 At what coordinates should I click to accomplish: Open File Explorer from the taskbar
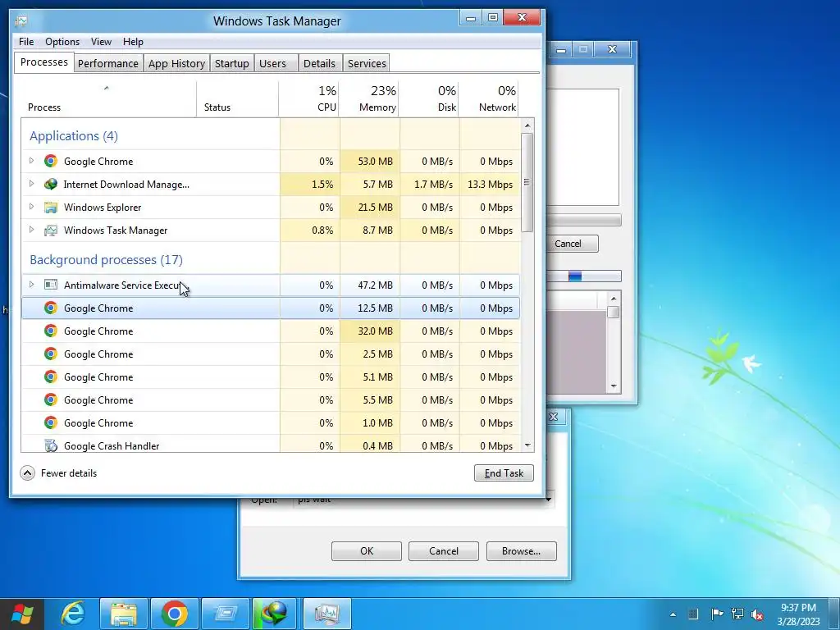click(124, 614)
